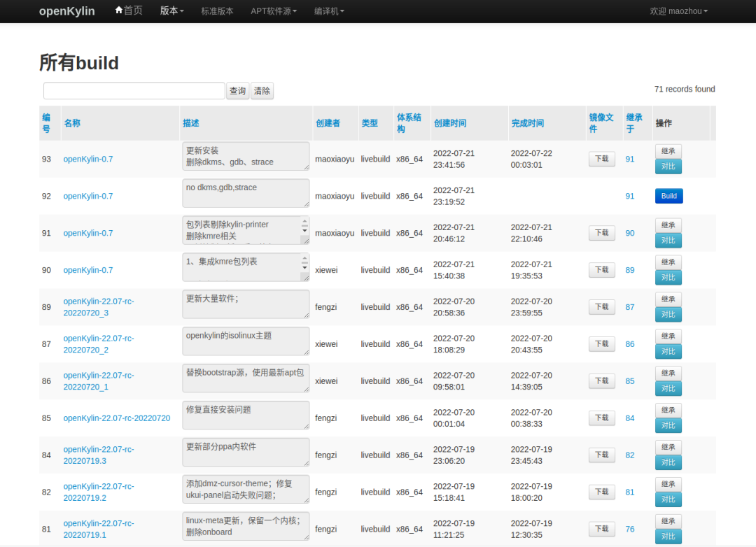
Task: Open openKylin-0.7 build in row 93
Action: pos(88,159)
